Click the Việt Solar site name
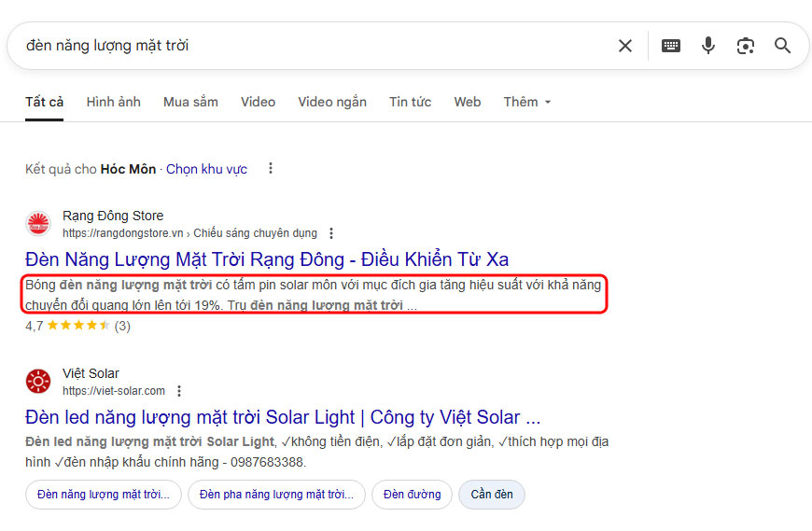Screen dimensions: 812x531 click(91, 373)
